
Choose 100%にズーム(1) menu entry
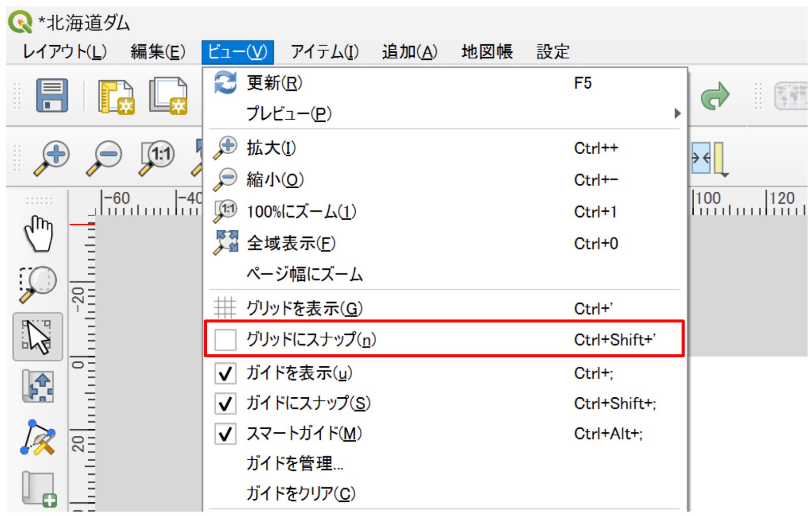(444, 212)
